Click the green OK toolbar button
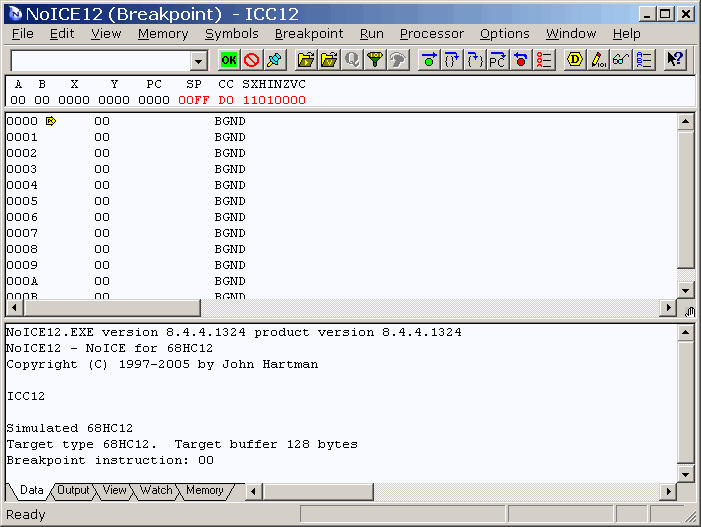 click(x=229, y=60)
